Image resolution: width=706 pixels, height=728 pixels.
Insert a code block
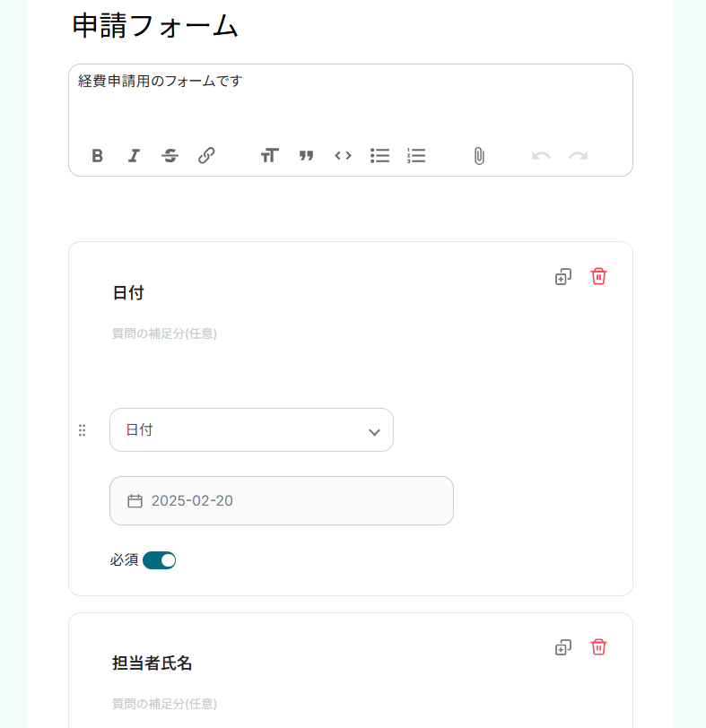tap(343, 156)
